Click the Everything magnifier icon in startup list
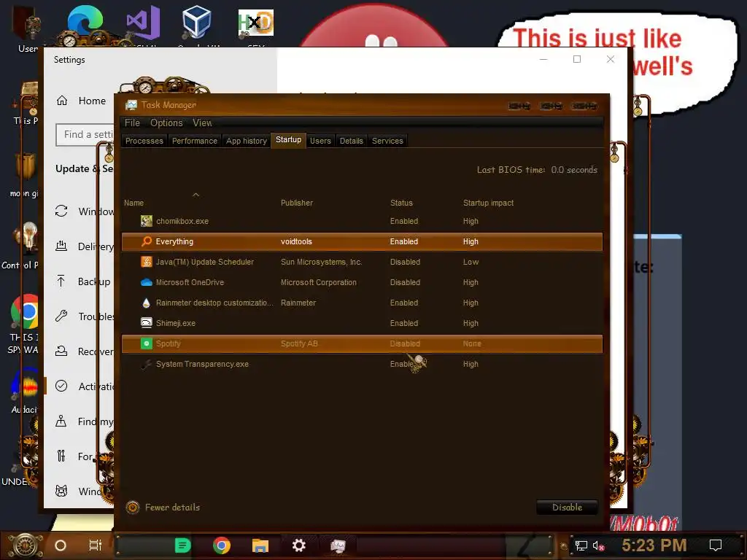 pyautogui.click(x=146, y=241)
